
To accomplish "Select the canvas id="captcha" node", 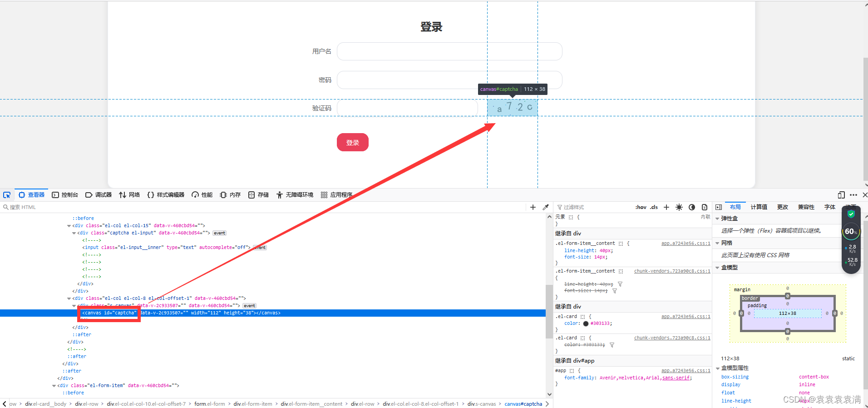I will (272, 313).
